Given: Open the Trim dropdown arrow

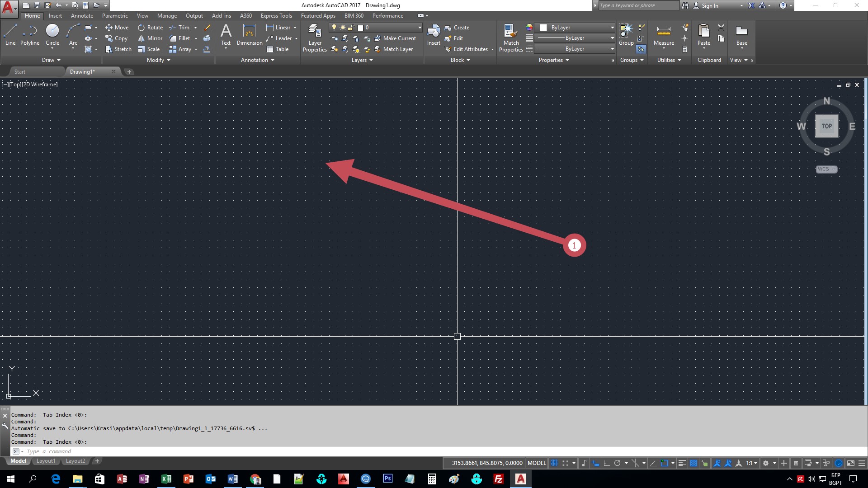Looking at the screenshot, I should pyautogui.click(x=196, y=28).
